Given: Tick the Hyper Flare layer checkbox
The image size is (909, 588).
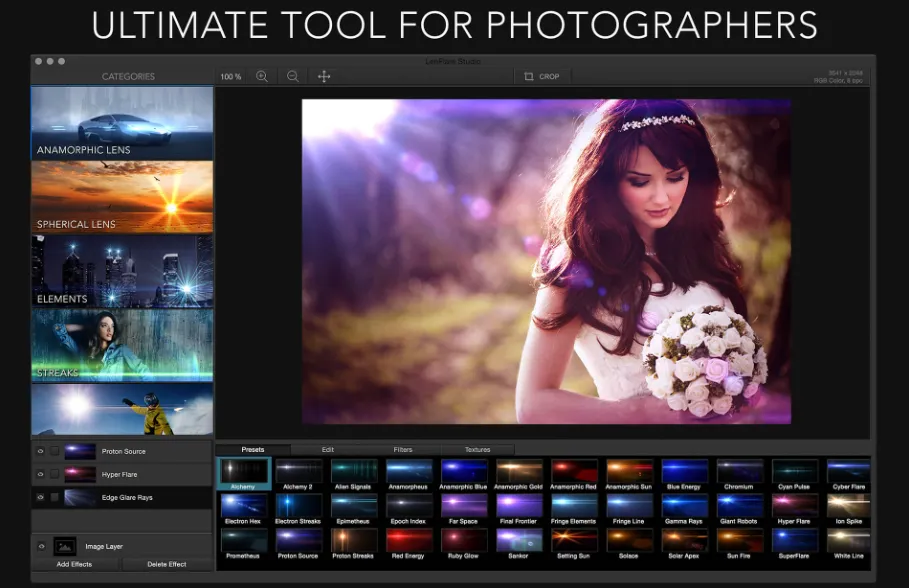Looking at the screenshot, I should click(x=54, y=474).
